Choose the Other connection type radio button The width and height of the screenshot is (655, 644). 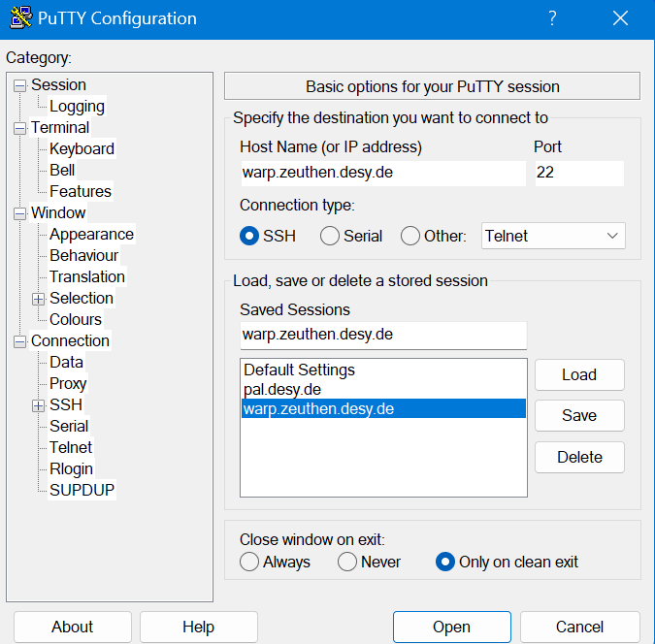410,236
